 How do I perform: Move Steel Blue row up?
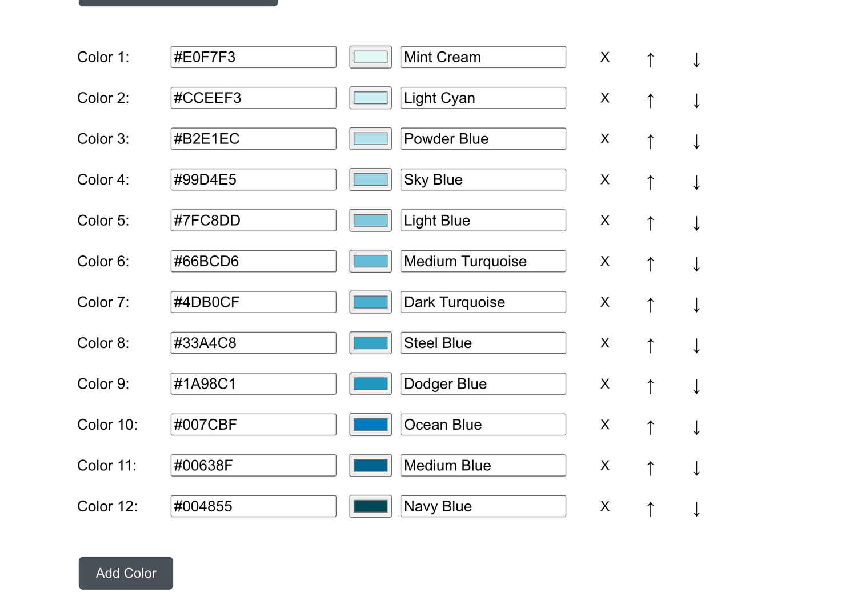650,345
